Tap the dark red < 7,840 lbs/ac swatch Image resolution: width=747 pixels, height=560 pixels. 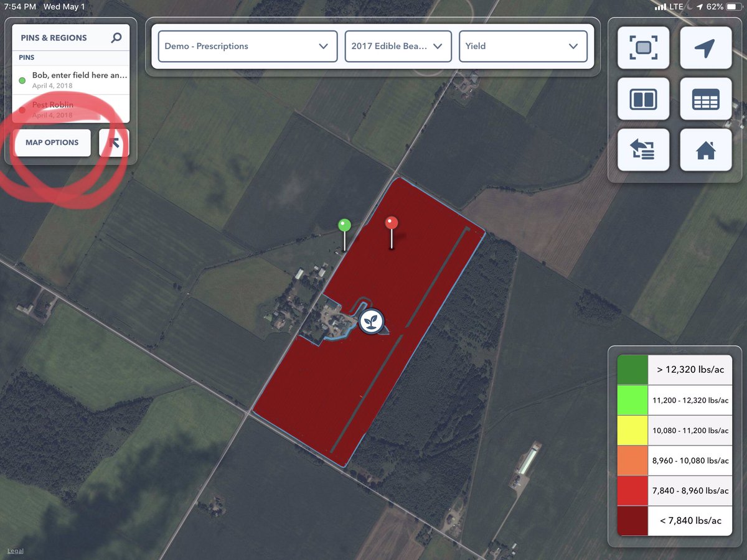632,520
